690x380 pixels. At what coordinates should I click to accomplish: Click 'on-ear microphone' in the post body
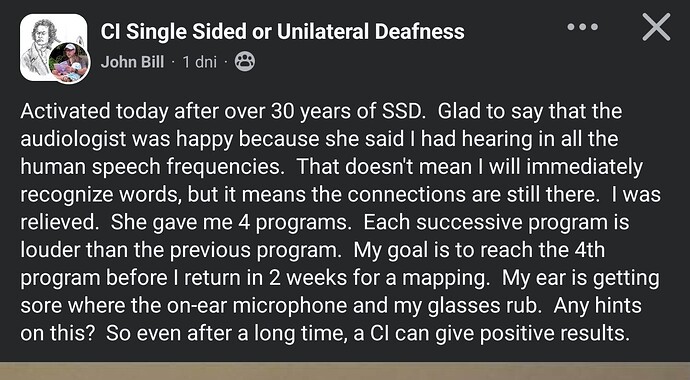[257, 305]
